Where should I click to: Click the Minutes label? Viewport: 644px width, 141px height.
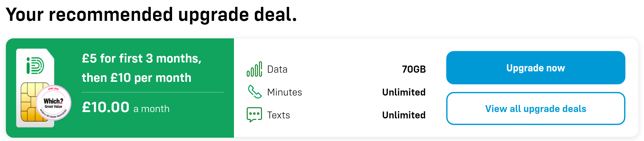click(285, 92)
